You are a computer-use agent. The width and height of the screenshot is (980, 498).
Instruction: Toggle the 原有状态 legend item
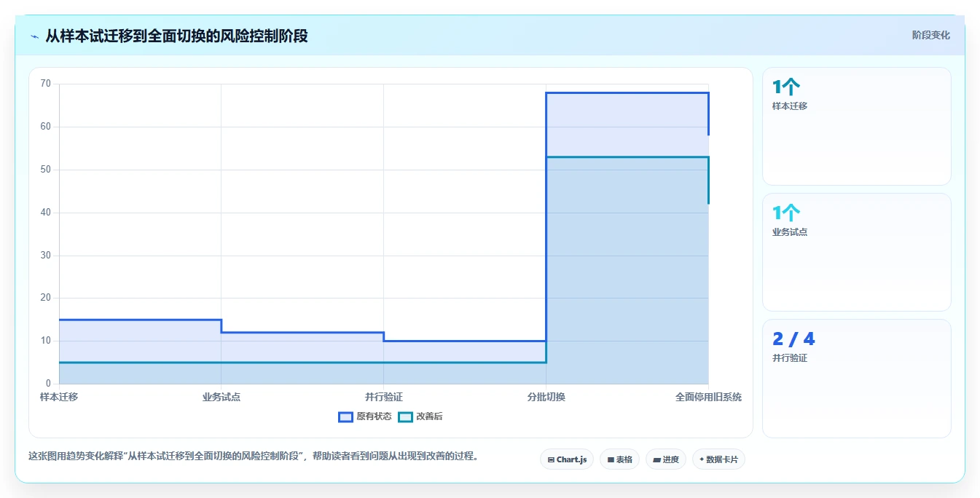(x=364, y=416)
